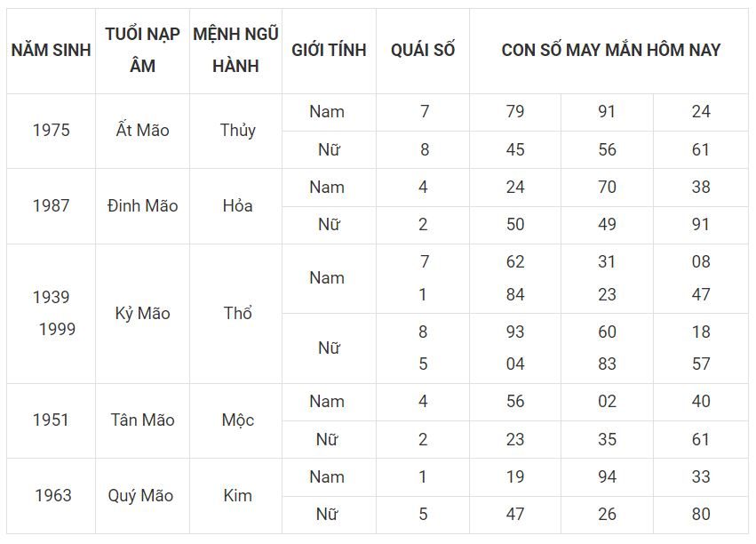Select the Kim element cell
Image resolution: width=756 pixels, height=544 pixels.
pyautogui.click(x=237, y=496)
